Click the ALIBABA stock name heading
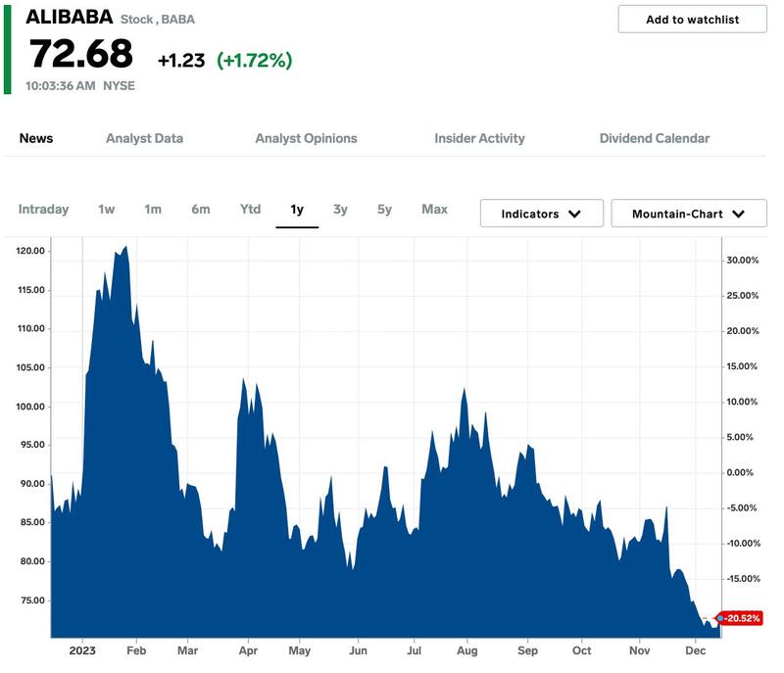Screen dimensions: 784x673 pyautogui.click(x=69, y=17)
